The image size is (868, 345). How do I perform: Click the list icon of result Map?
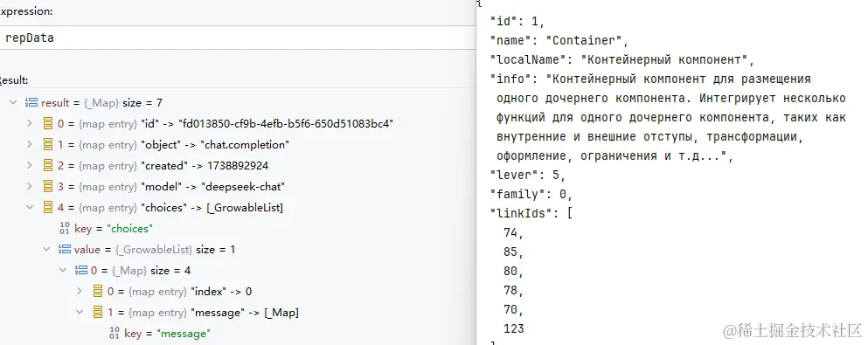pos(31,103)
